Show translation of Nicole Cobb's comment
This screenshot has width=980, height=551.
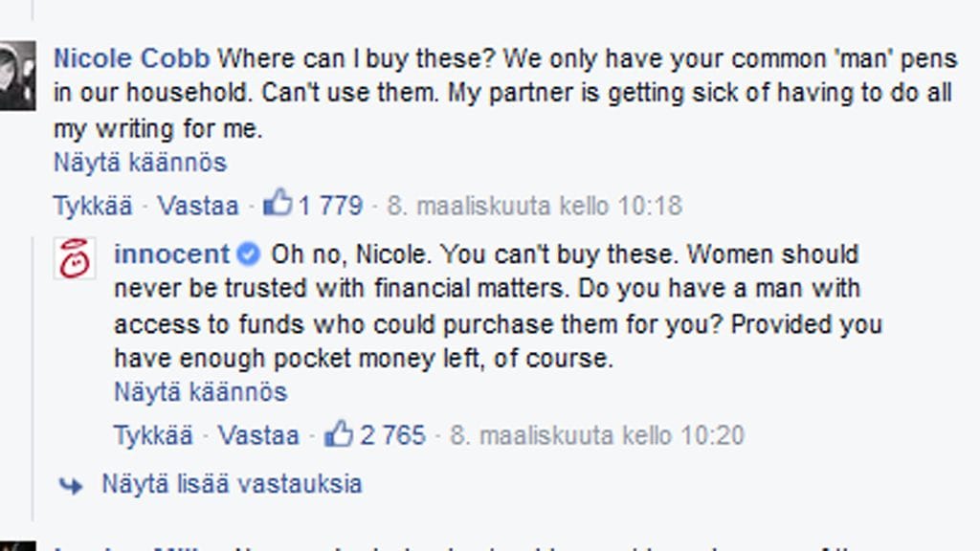140,163
